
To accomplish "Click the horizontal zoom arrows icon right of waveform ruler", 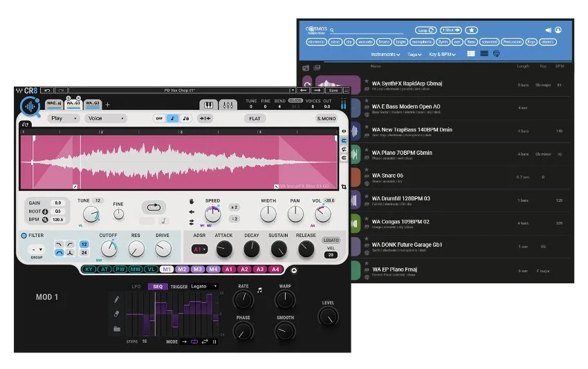I will coord(344,131).
